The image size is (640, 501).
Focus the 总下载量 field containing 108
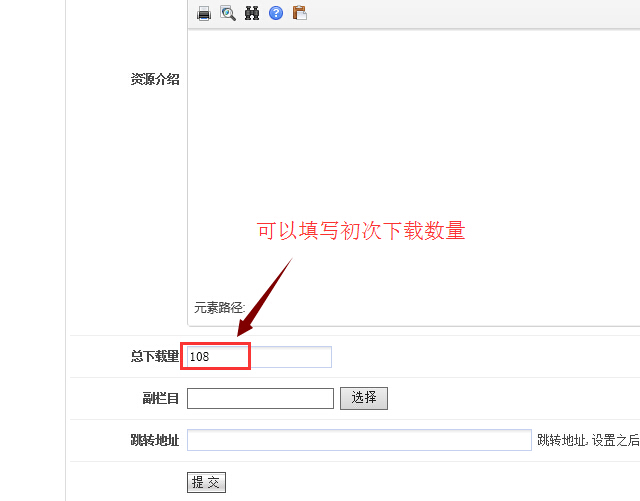pos(259,357)
